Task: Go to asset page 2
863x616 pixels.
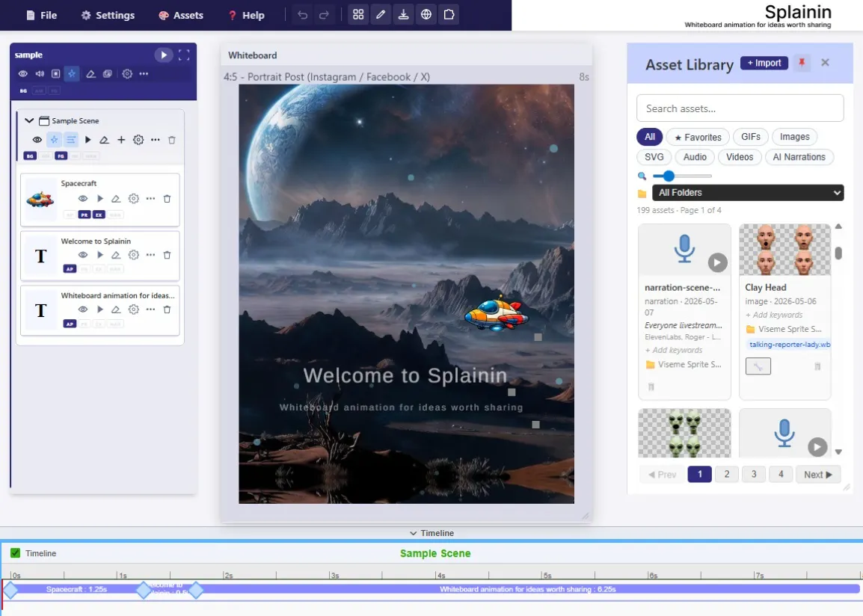Action: pos(726,474)
